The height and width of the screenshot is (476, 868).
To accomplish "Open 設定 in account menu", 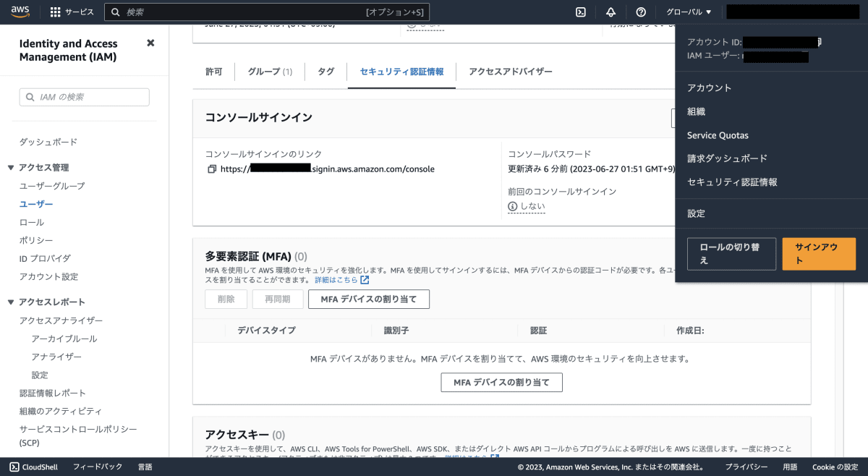I will pos(696,213).
